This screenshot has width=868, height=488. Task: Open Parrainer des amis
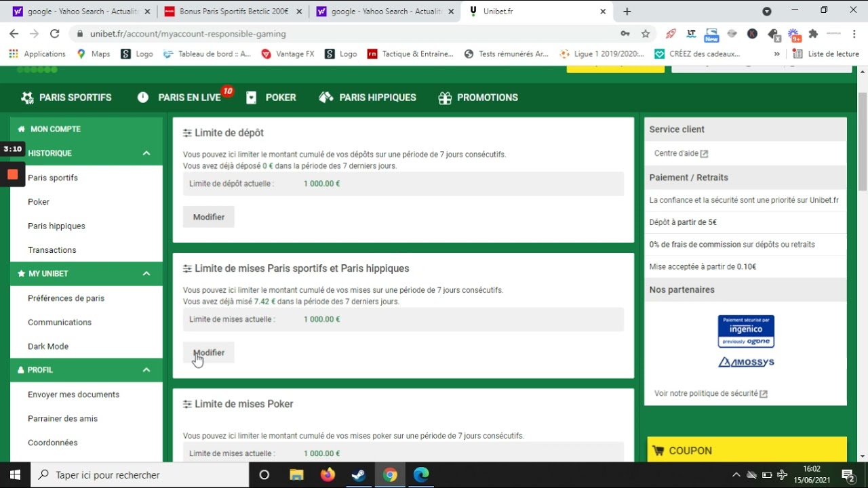click(62, 419)
